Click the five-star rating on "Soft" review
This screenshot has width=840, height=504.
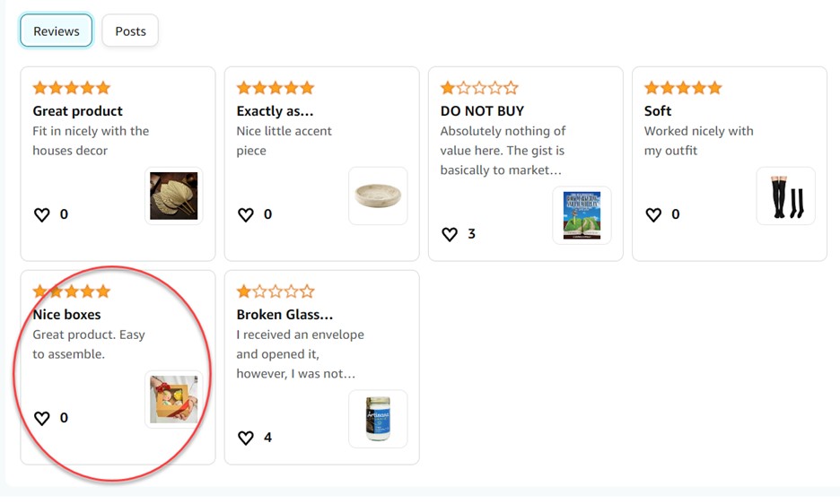(683, 88)
